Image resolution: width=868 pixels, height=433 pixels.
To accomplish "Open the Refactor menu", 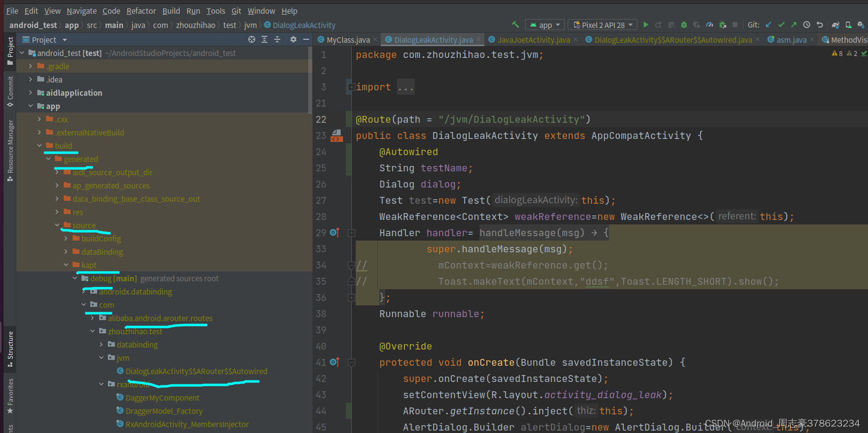I will click(141, 11).
